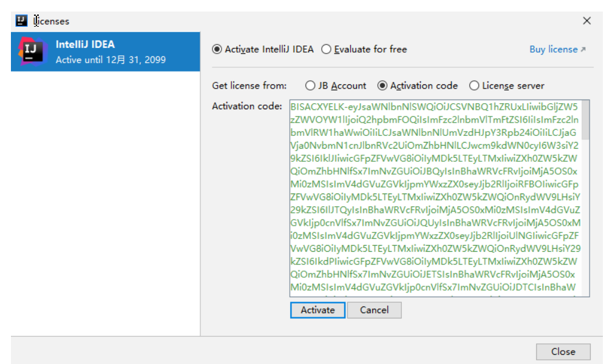Viewport: 612px width, 364px height.
Task: Click the 'Active until 12月 31, 2099' text
Action: click(110, 59)
